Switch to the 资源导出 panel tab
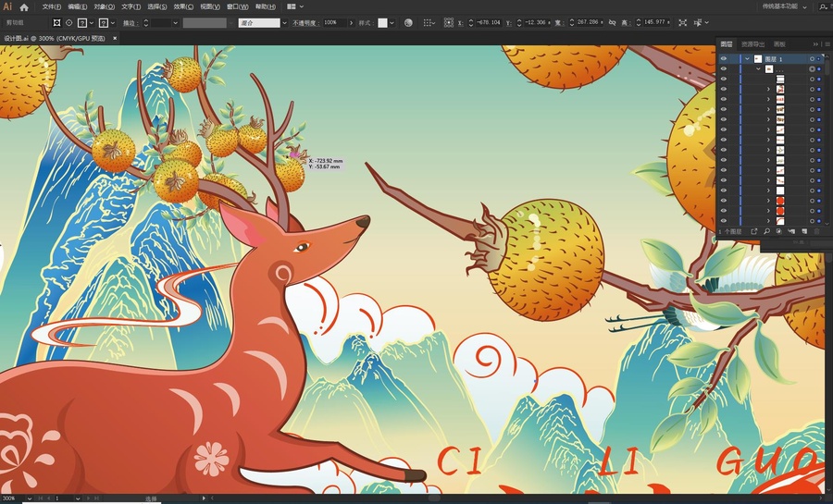833x504 pixels. (752, 44)
